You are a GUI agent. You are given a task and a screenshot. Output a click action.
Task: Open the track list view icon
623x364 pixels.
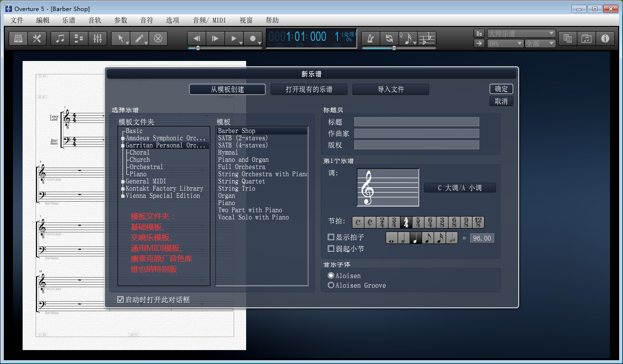point(79,38)
